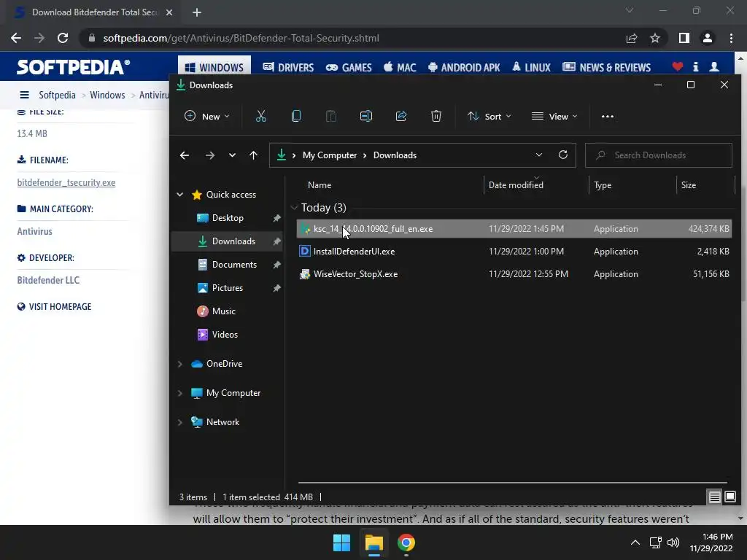Click Softpedia user account icon
The width and height of the screenshot is (747, 560).
714,66
